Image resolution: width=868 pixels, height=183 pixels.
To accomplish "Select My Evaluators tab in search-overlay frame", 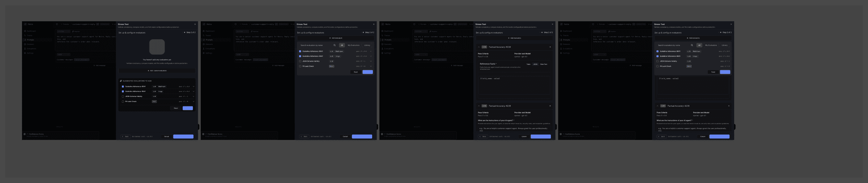I will pyautogui.click(x=711, y=45).
